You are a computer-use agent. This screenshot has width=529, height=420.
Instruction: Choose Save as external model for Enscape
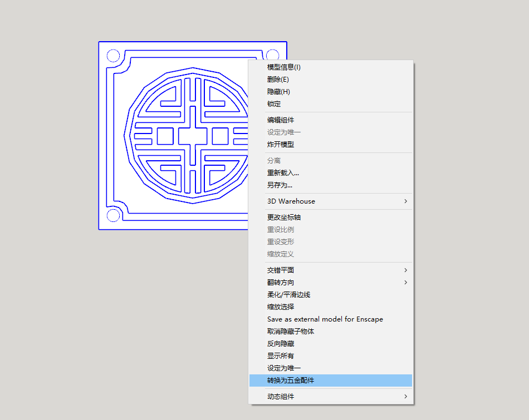(325, 319)
